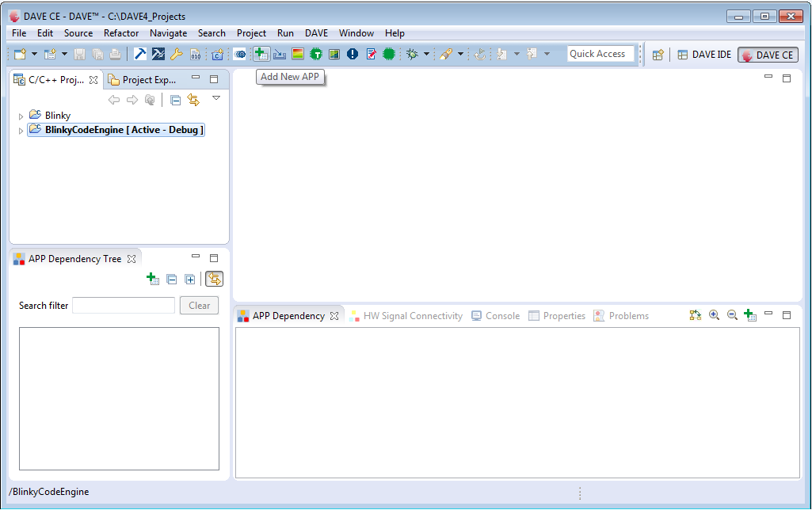Select the DAVE CE perspective button
The height and width of the screenshot is (510, 812).
[768, 55]
